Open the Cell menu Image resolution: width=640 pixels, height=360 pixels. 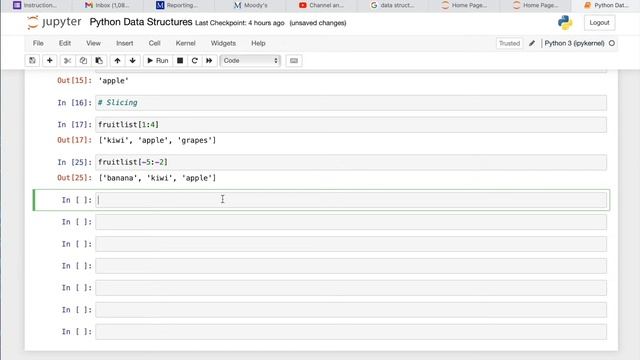click(x=154, y=43)
